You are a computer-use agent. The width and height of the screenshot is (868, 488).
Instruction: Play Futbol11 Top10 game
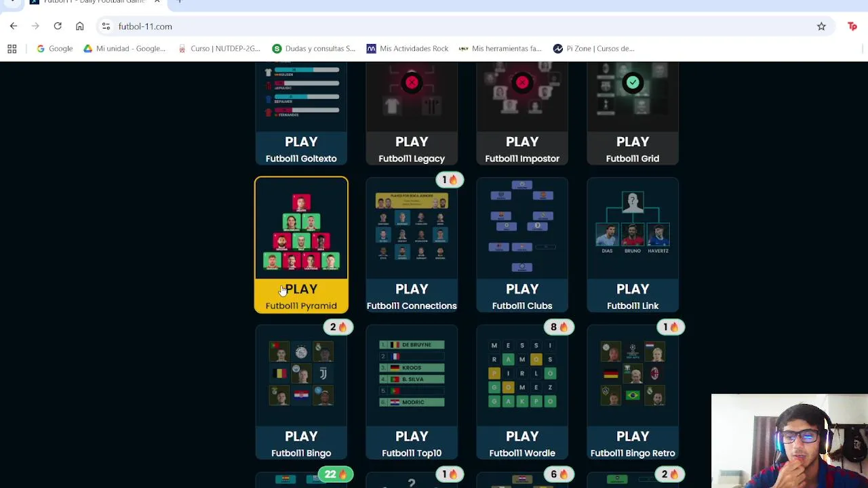click(x=412, y=443)
